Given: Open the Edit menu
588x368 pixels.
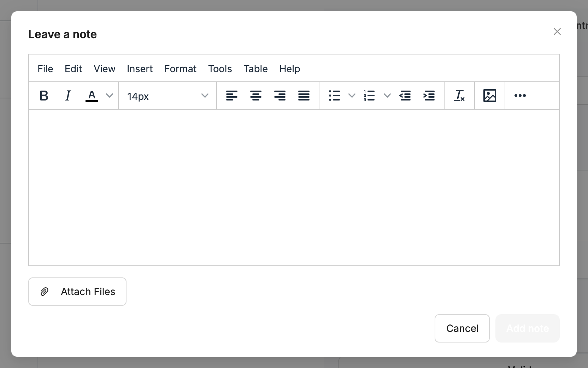Looking at the screenshot, I should point(73,69).
